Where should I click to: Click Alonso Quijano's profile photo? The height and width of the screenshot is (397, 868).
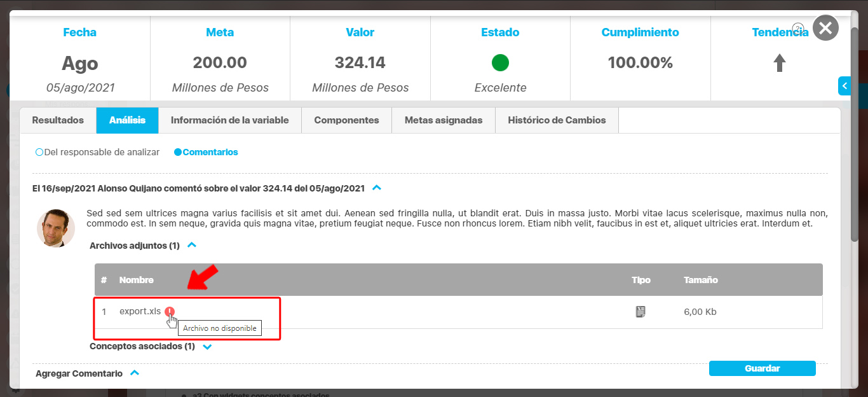56,228
